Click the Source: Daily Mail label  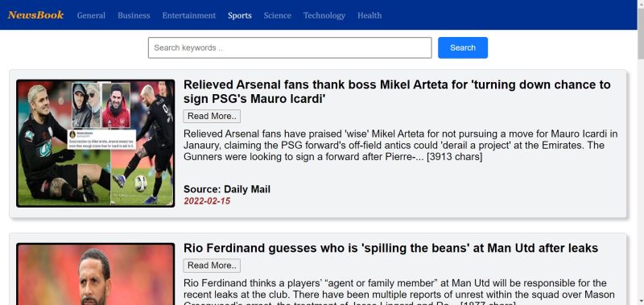[x=227, y=189]
